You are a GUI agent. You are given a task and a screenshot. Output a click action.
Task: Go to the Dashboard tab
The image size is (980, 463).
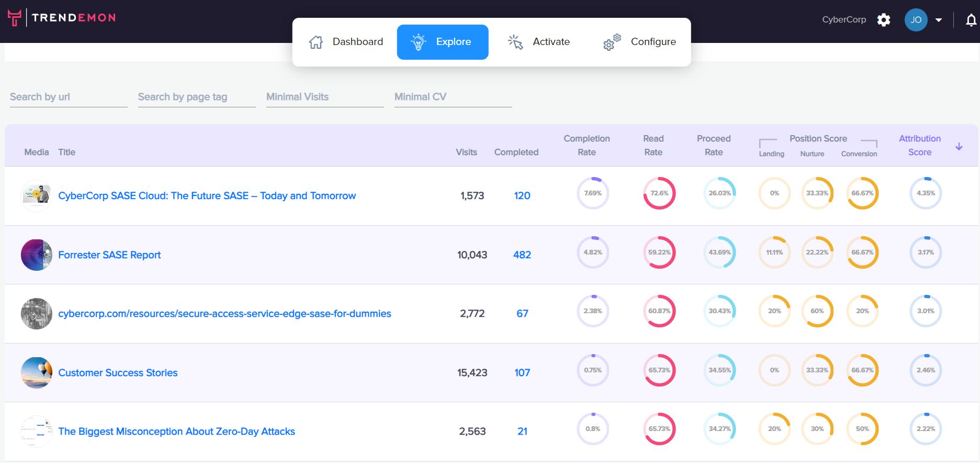pos(346,42)
